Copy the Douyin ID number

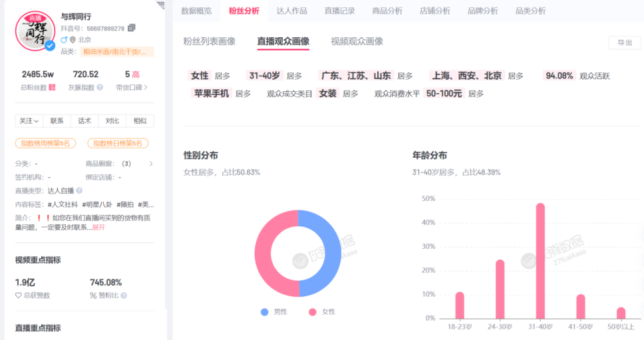(132, 28)
